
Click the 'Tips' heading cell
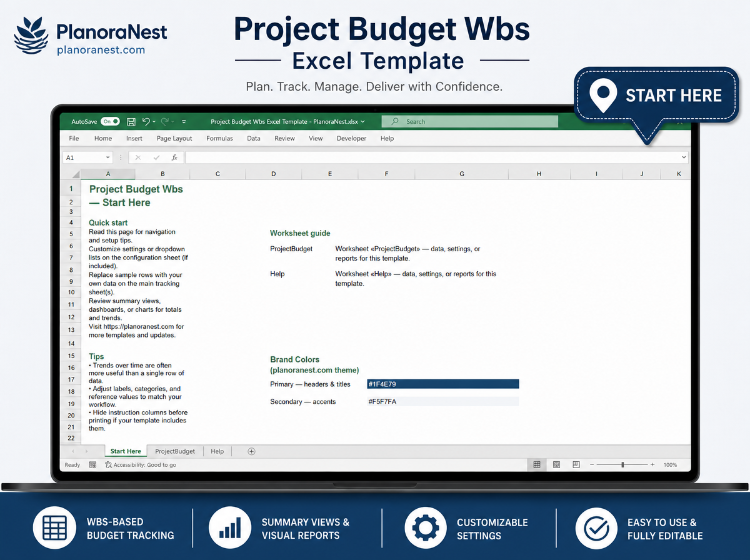[x=96, y=357]
